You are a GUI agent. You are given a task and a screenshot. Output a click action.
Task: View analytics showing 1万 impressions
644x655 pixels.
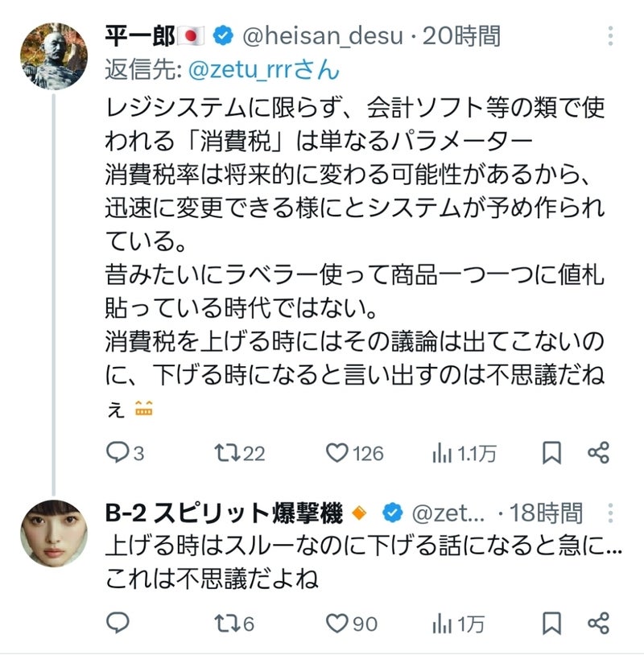[443, 622]
